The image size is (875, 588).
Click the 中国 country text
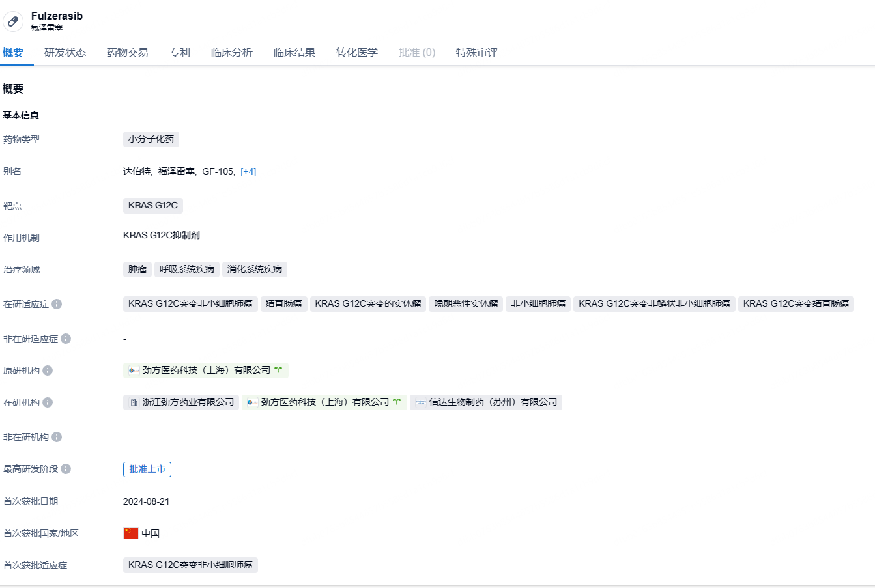coord(151,533)
